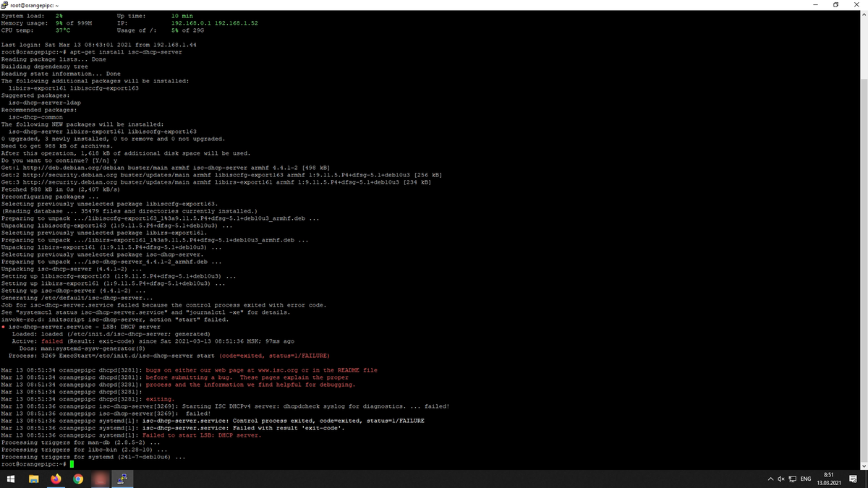Click 'Failed to start LSB: DHCP server.' text
Image resolution: width=868 pixels, height=488 pixels.
[202, 435]
